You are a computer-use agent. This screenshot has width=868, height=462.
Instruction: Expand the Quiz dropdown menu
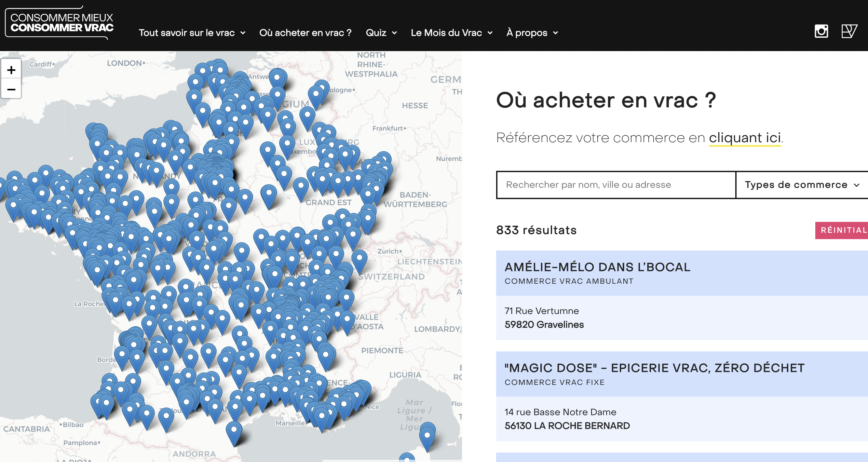pyautogui.click(x=381, y=33)
